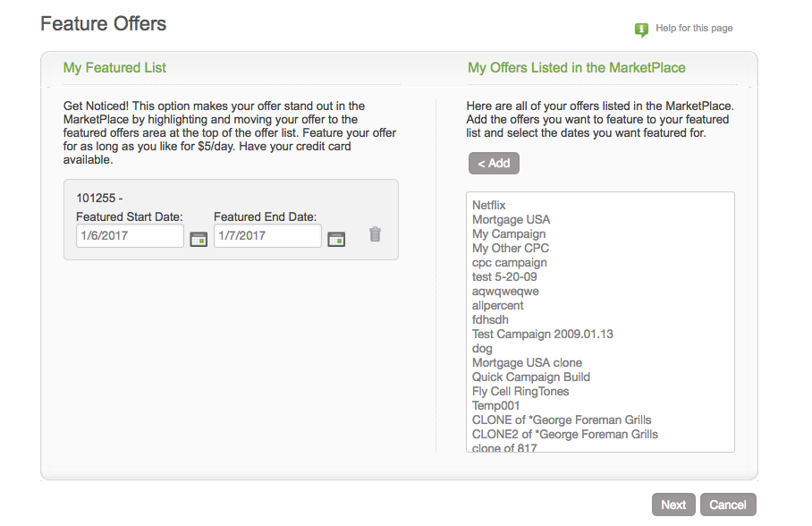Click the green help icon
The height and width of the screenshot is (526, 812).
click(641, 30)
